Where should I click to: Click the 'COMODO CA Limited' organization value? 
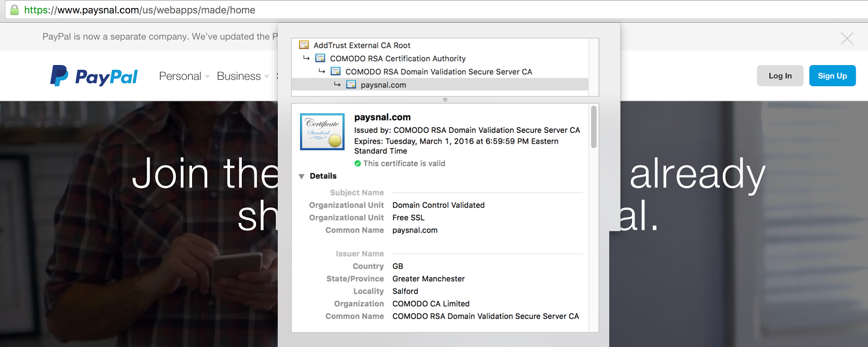pyautogui.click(x=431, y=304)
